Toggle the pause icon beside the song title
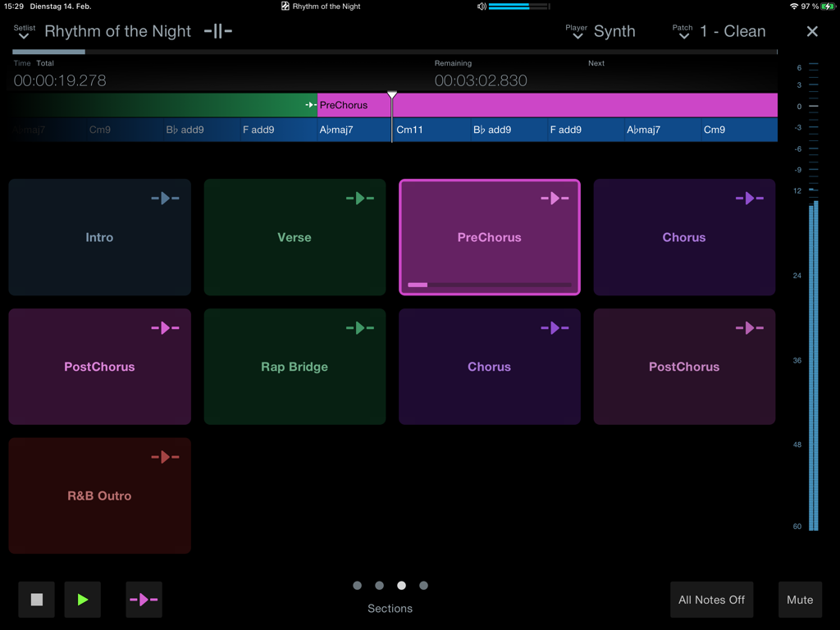 pyautogui.click(x=217, y=31)
